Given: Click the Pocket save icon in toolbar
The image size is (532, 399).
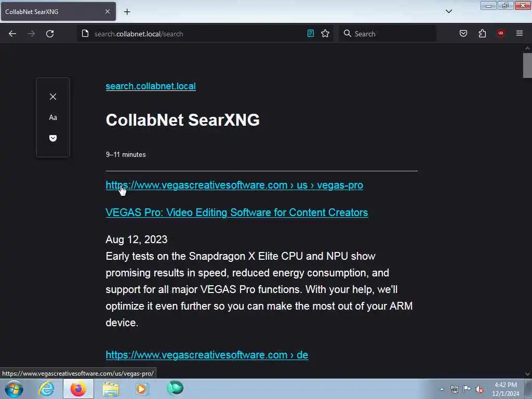Looking at the screenshot, I should tap(463, 33).
